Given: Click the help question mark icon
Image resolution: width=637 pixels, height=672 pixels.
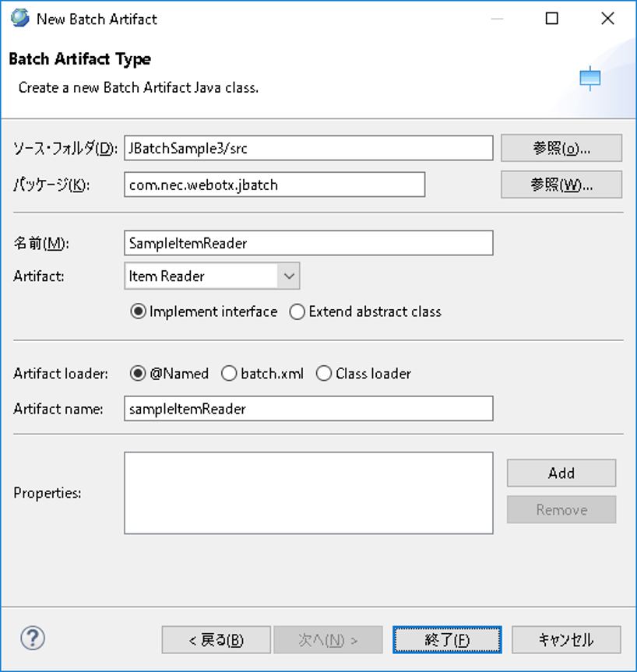Looking at the screenshot, I should [x=32, y=639].
